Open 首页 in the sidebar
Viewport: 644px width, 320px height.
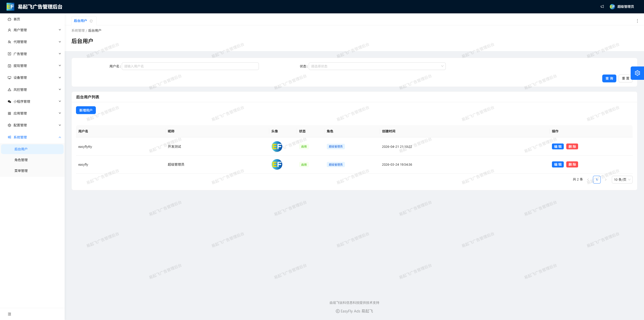coord(32,19)
